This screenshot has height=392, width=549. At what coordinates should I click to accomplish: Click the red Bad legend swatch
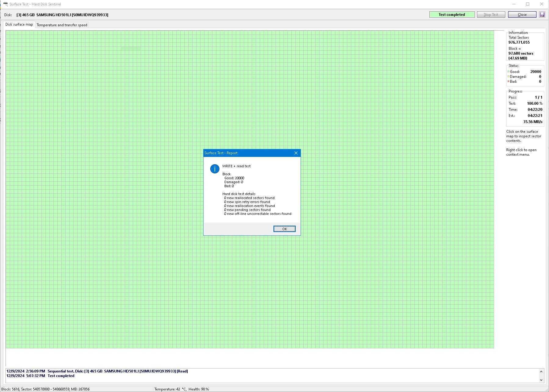pyautogui.click(x=508, y=82)
